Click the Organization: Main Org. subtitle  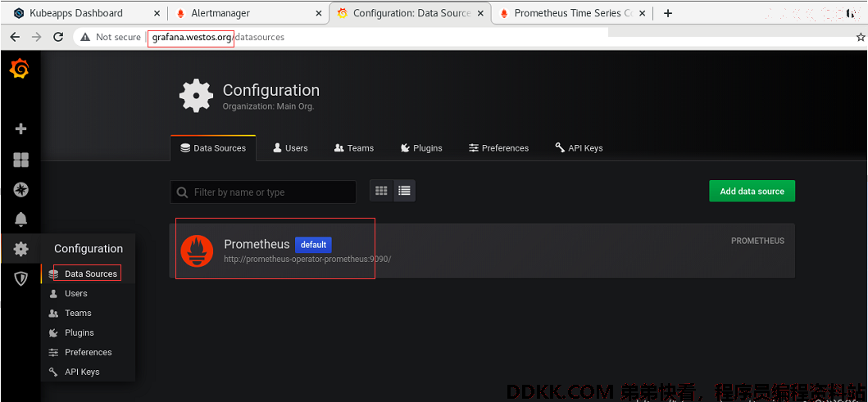click(x=268, y=106)
